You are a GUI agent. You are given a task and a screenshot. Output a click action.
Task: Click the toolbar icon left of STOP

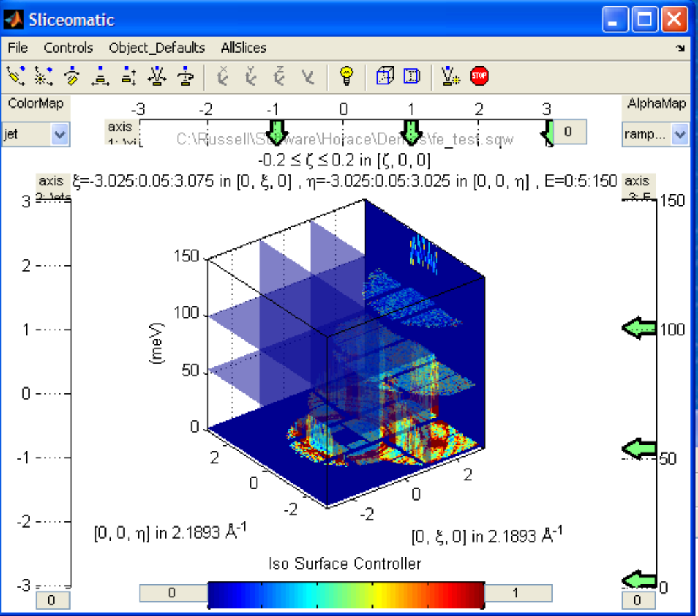click(450, 76)
